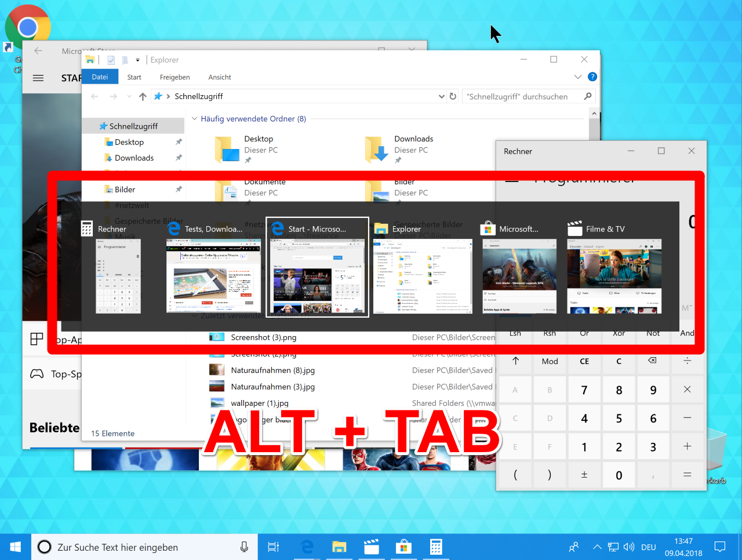Select Desktop in the navigation pane
The height and width of the screenshot is (560, 742).
coord(129,142)
